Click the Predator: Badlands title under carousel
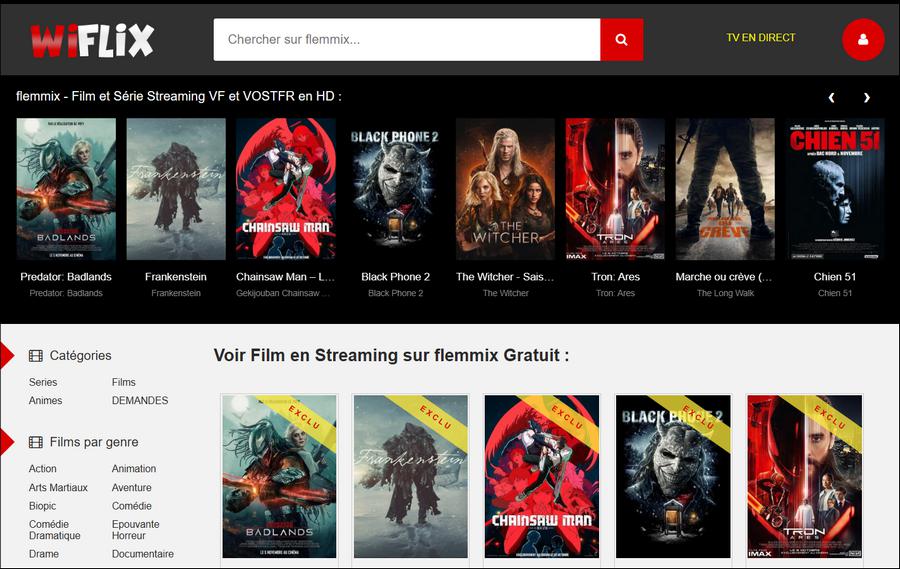900x569 pixels. pos(66,277)
